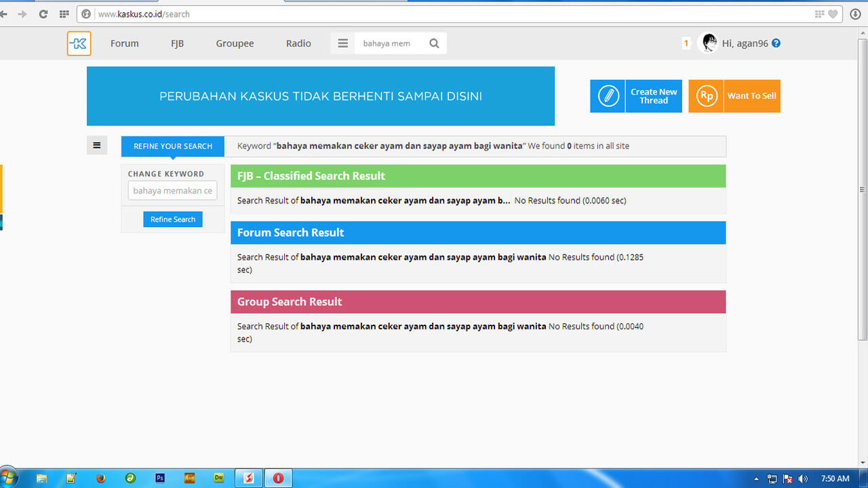Open the clock showing 7:50 AM
The height and width of the screenshot is (488, 868).
835,479
